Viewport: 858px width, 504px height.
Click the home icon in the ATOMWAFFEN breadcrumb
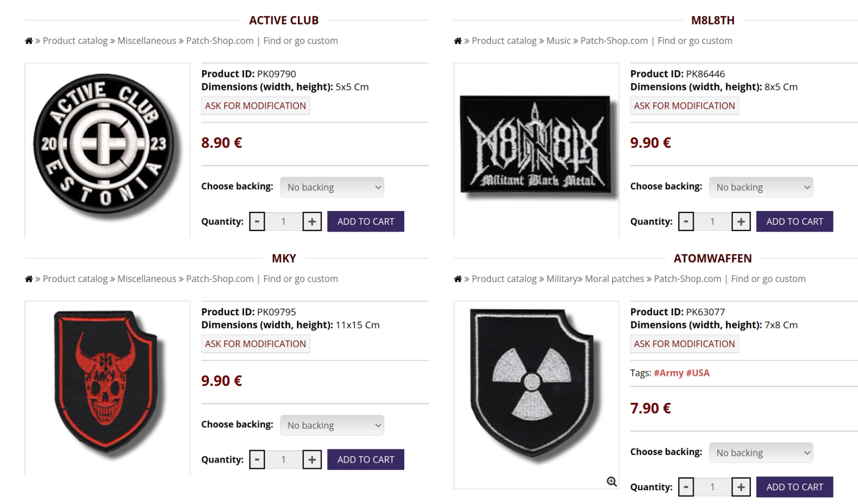458,278
